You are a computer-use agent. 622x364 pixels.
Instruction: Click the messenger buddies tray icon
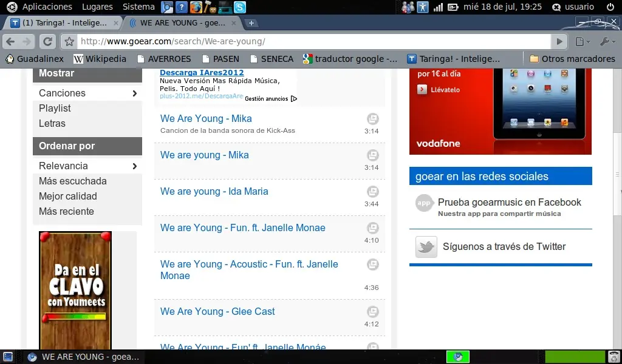[408, 7]
